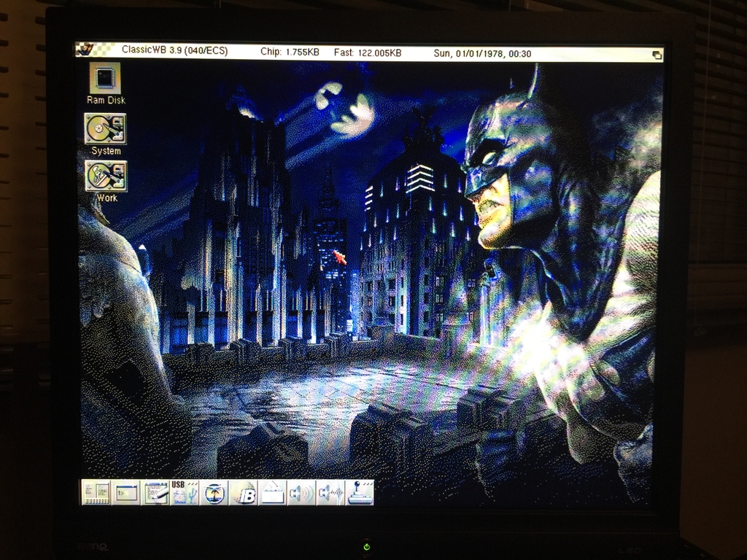The image size is (747, 560).
Task: Select the Work label under the drive
Action: point(107,198)
